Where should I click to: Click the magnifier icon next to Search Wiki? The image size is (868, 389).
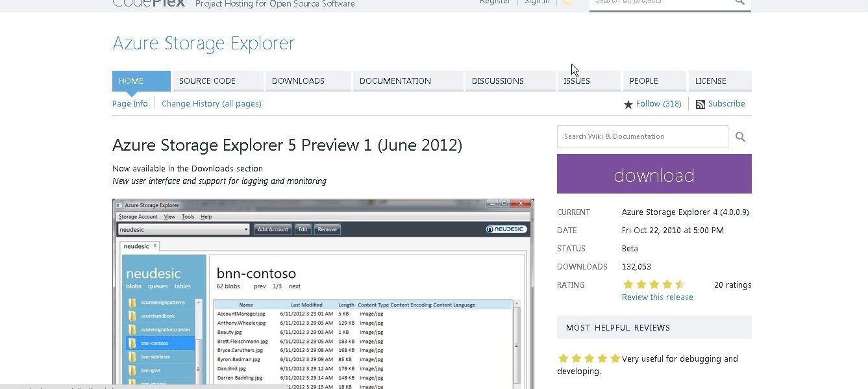(x=740, y=137)
